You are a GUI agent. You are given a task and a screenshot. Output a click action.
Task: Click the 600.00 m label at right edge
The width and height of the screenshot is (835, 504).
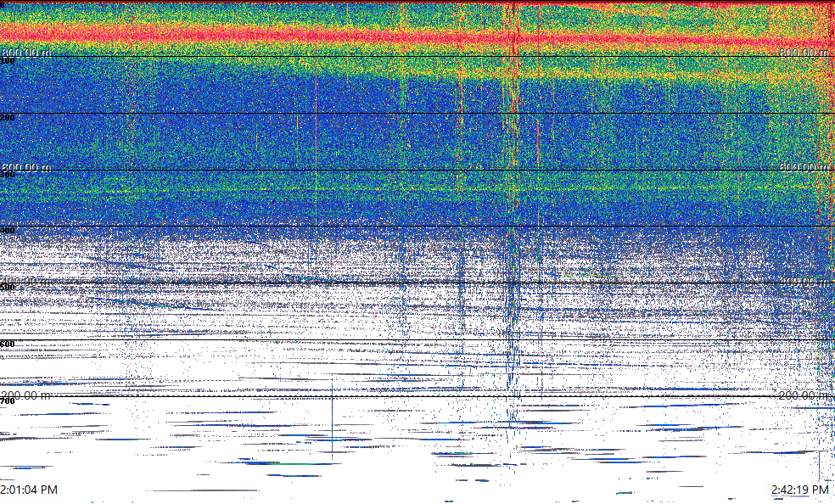[x=804, y=167]
